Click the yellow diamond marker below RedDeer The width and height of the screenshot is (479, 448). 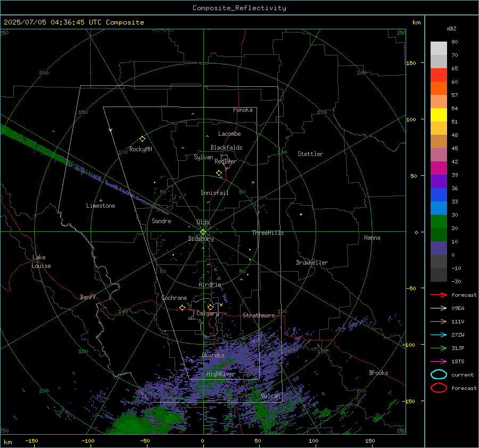pos(219,173)
